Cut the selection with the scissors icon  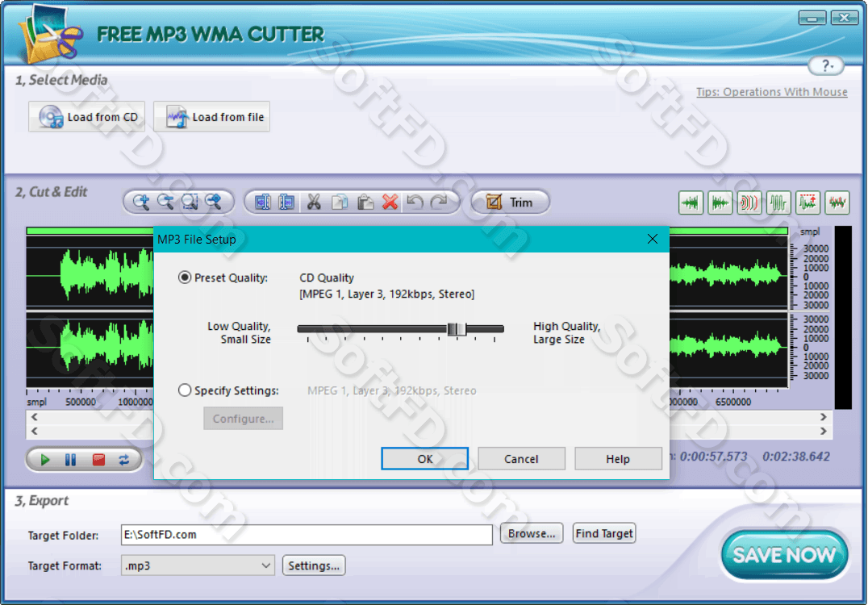point(314,202)
